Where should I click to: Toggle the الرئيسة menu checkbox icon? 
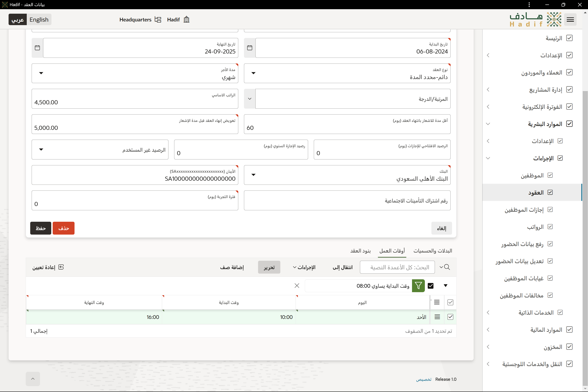click(x=569, y=38)
